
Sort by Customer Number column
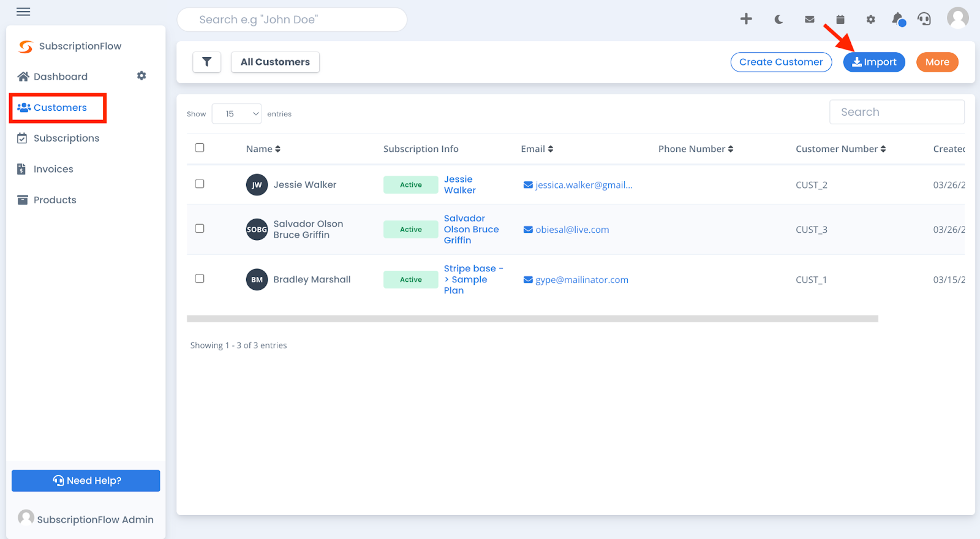coord(841,149)
